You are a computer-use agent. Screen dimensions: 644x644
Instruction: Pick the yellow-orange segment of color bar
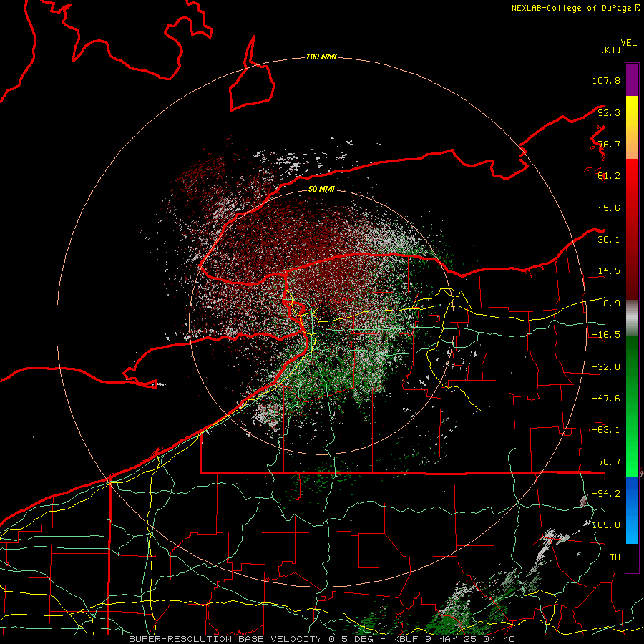pyautogui.click(x=632, y=127)
